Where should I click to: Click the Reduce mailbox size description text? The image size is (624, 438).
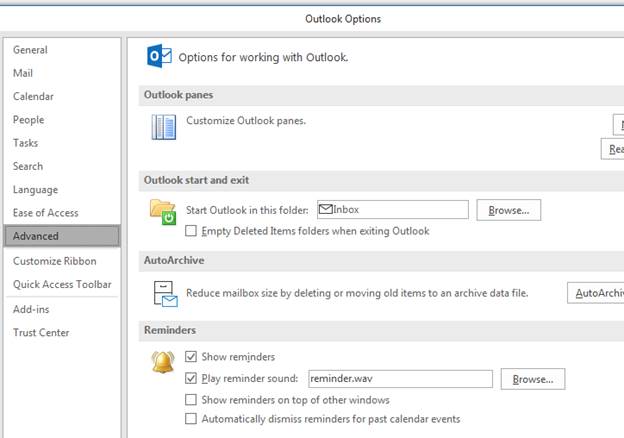[357, 293]
